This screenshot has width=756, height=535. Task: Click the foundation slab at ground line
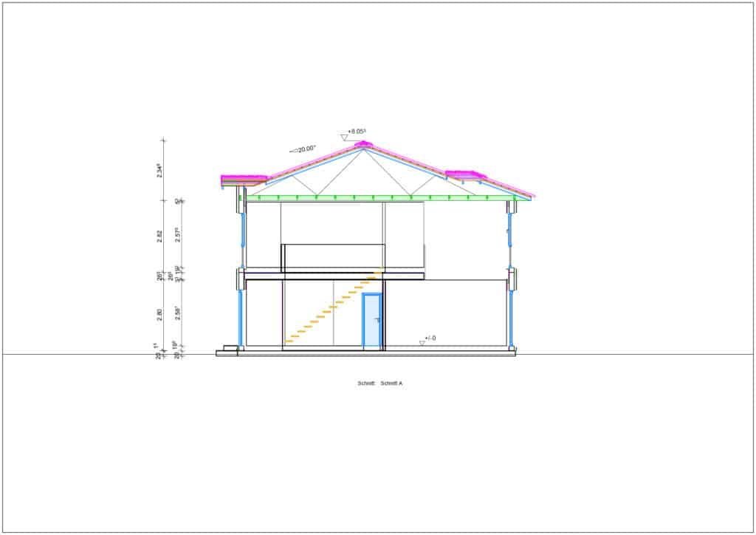tap(365, 353)
